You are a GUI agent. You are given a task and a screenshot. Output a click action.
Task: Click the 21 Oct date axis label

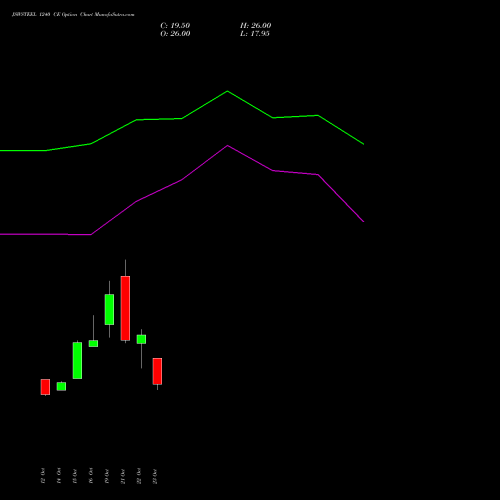pos(123,476)
